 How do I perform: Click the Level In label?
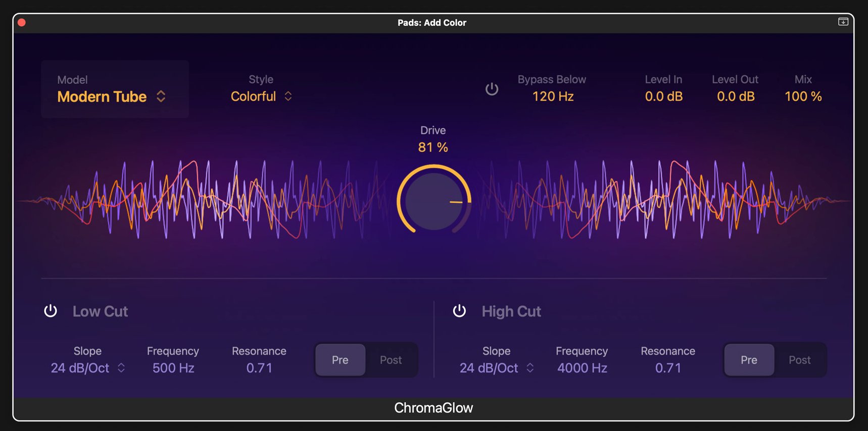point(663,79)
